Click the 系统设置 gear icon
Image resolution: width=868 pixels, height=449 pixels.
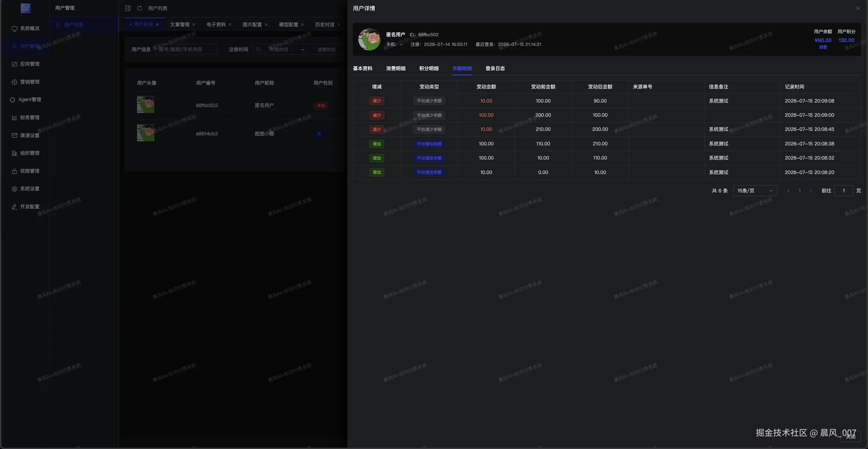point(14,189)
